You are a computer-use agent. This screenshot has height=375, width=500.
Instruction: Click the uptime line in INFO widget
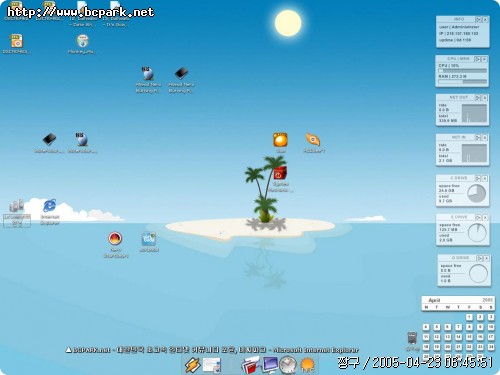click(455, 40)
